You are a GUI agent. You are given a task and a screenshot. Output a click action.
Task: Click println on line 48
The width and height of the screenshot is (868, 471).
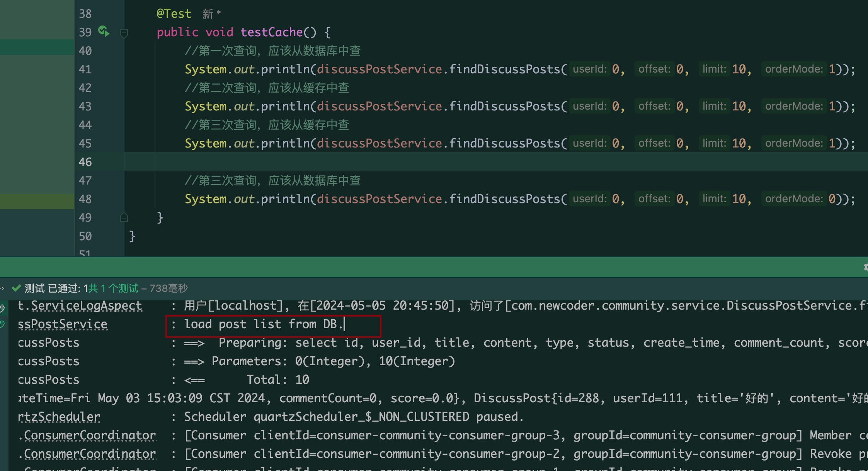286,199
